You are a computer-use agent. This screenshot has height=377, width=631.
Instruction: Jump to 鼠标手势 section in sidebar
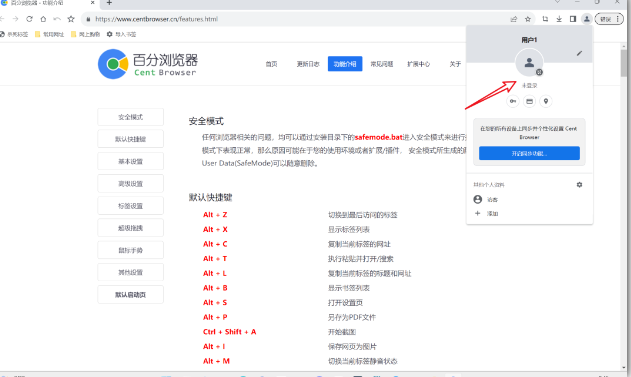point(130,250)
